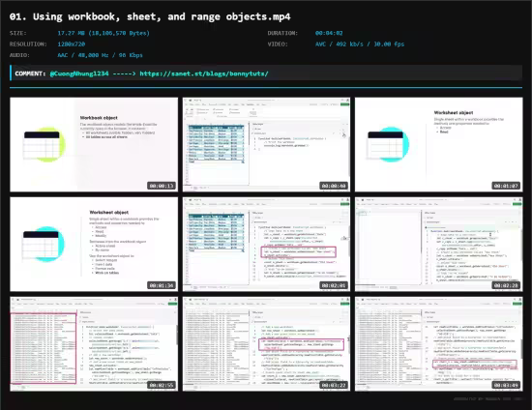Open the thumbnail stamped 00:03:22
This screenshot has width=532, height=410.
(x=266, y=344)
